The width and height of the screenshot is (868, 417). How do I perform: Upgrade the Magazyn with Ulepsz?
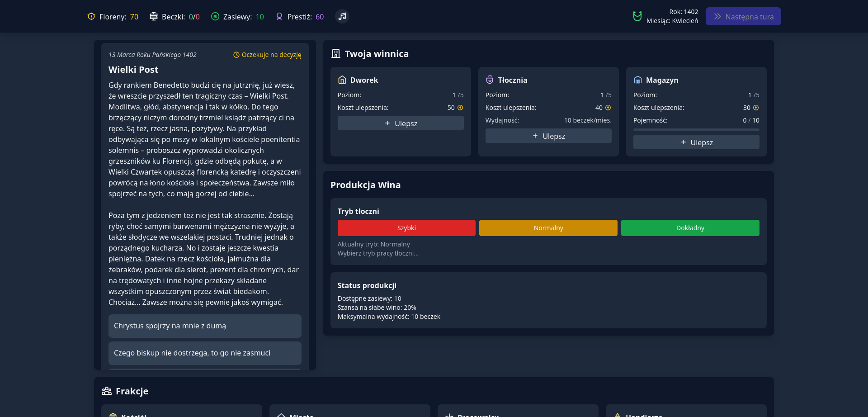coord(696,142)
